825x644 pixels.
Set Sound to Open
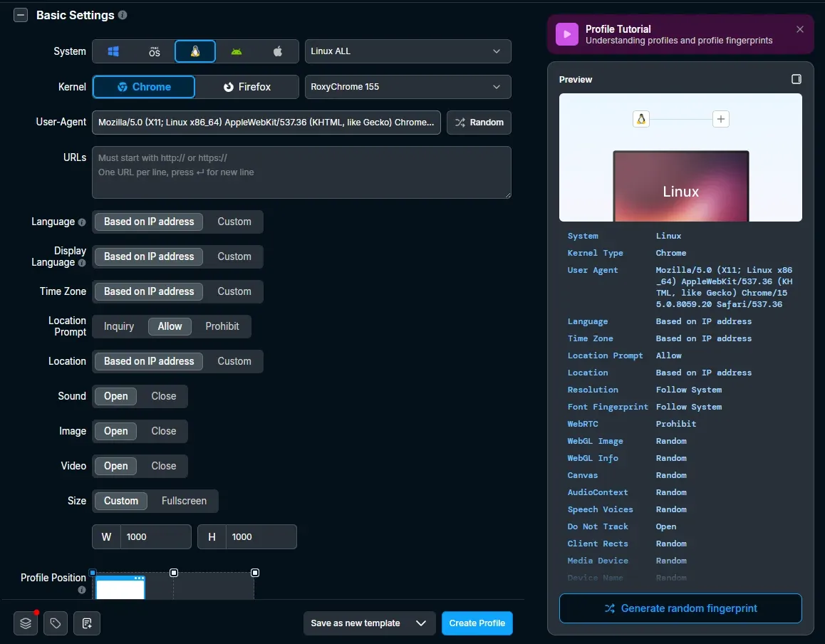115,396
